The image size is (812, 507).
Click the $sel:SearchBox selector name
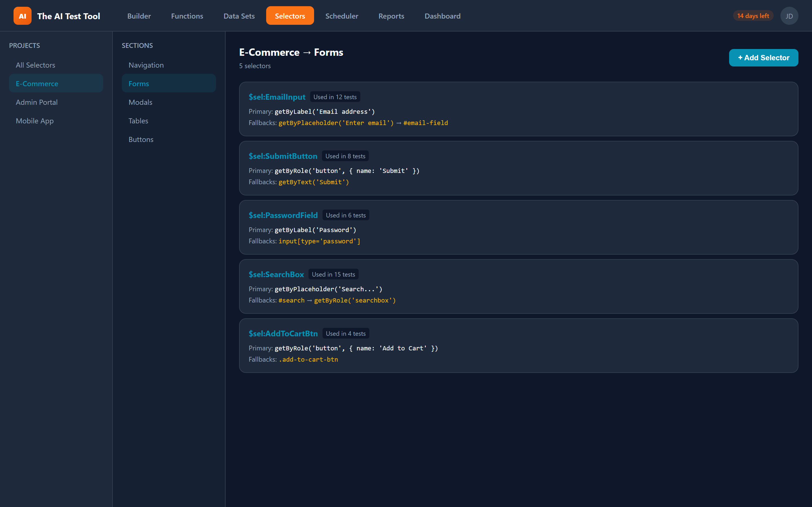pos(276,274)
